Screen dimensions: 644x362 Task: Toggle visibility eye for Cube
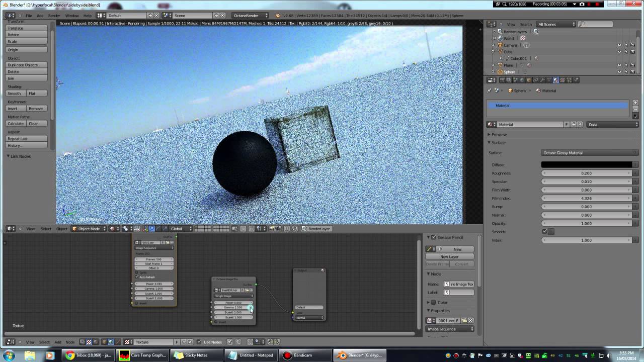pos(619,52)
